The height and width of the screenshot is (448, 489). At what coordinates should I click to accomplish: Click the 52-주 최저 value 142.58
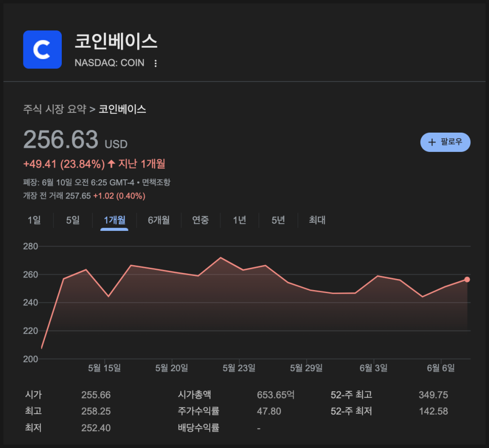pos(433,411)
